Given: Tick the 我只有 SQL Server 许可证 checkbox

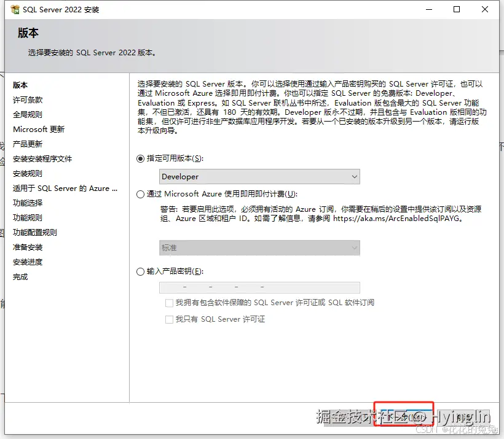Looking at the screenshot, I should (169, 319).
